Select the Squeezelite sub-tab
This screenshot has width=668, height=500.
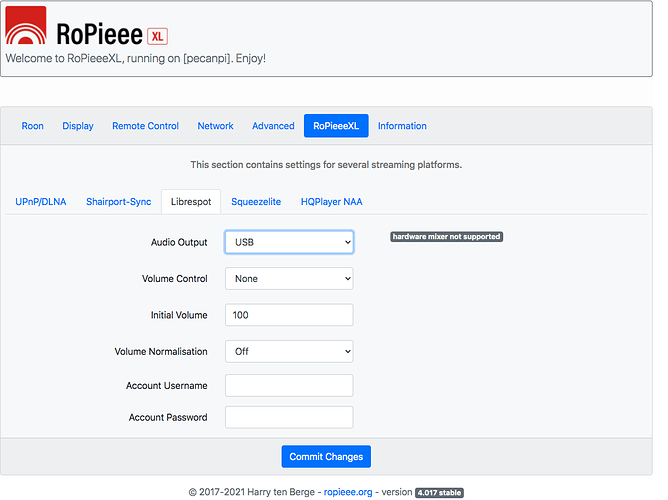point(256,202)
